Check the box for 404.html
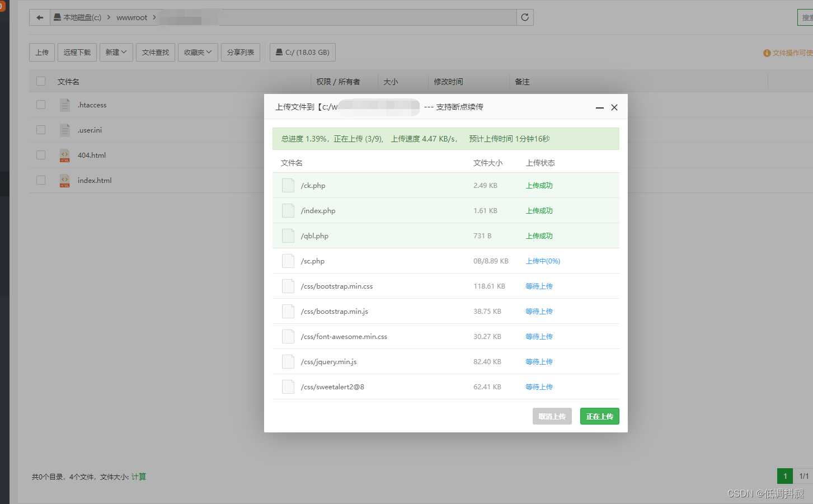The image size is (813, 504). click(x=41, y=155)
